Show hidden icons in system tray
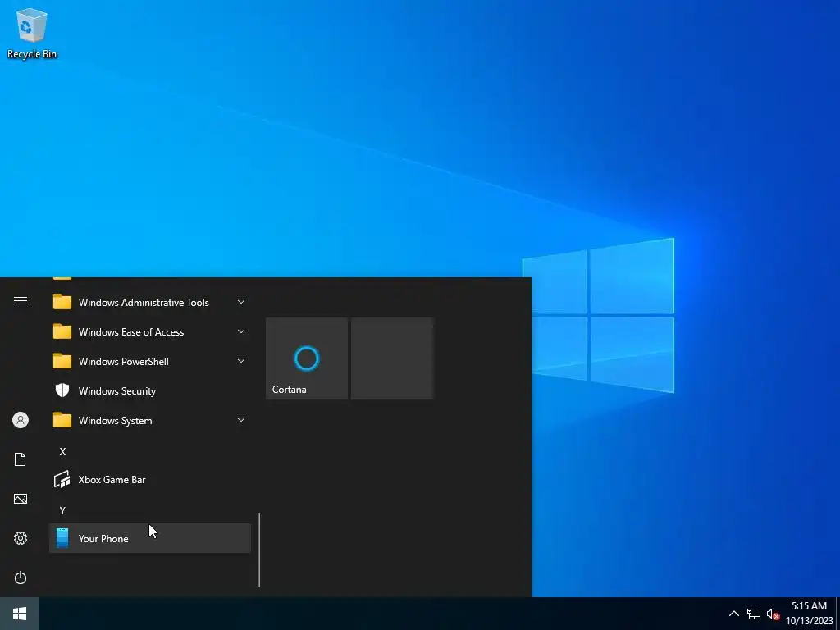Viewport: 840px width, 630px height. click(x=734, y=614)
